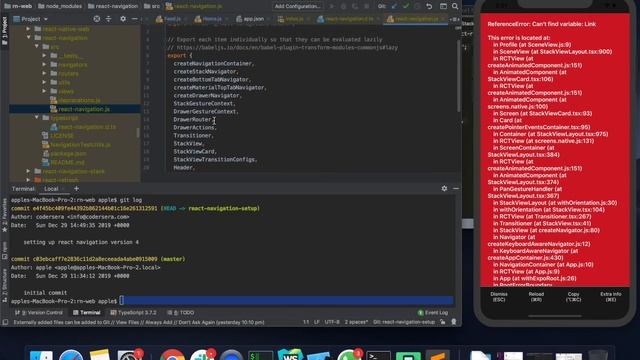Click the collapse all icon in Project panel
Screen dimensions: 640x360
(109, 19)
